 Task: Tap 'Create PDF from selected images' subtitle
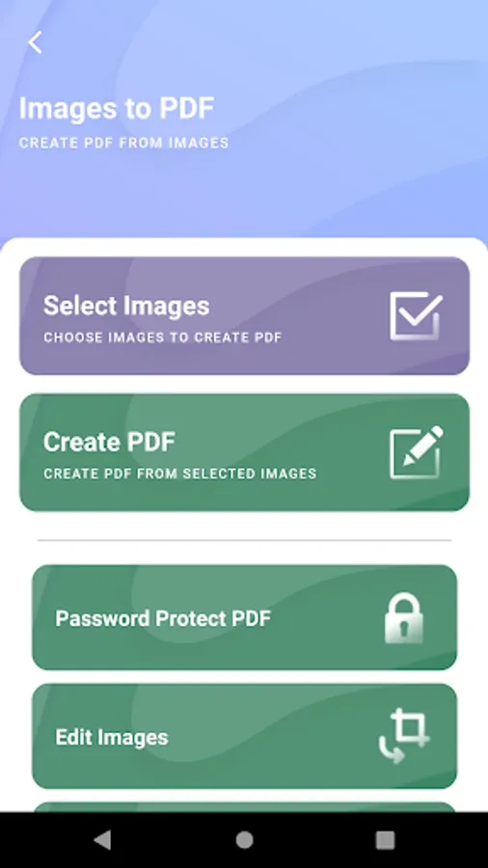click(180, 474)
